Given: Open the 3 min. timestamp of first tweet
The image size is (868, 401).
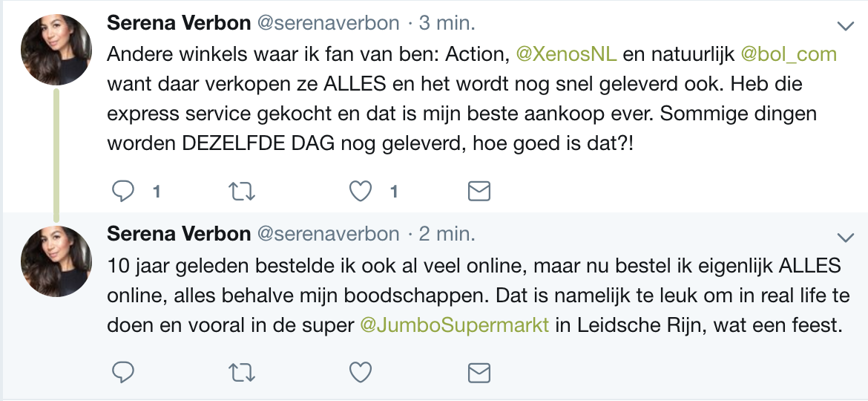Looking at the screenshot, I should pos(447,23).
